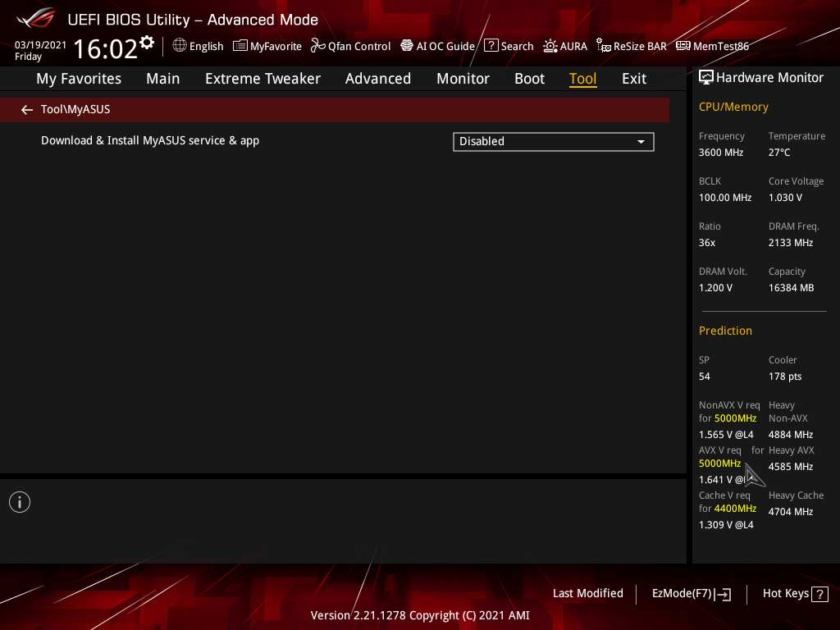Toggle ReSize BAR icon
The height and width of the screenshot is (630, 840).
pos(604,46)
